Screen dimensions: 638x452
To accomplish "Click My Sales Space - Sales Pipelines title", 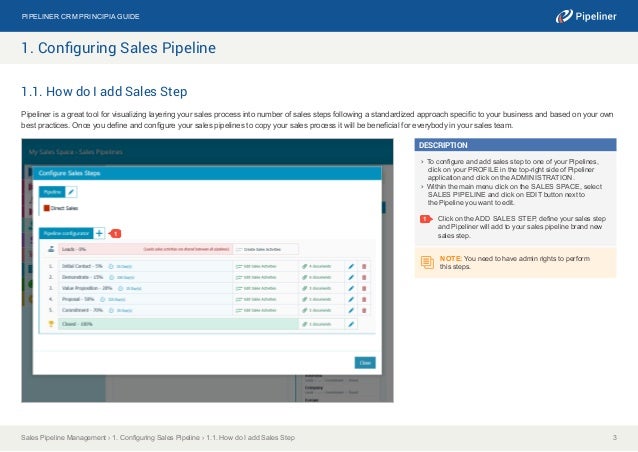I will tap(76, 152).
